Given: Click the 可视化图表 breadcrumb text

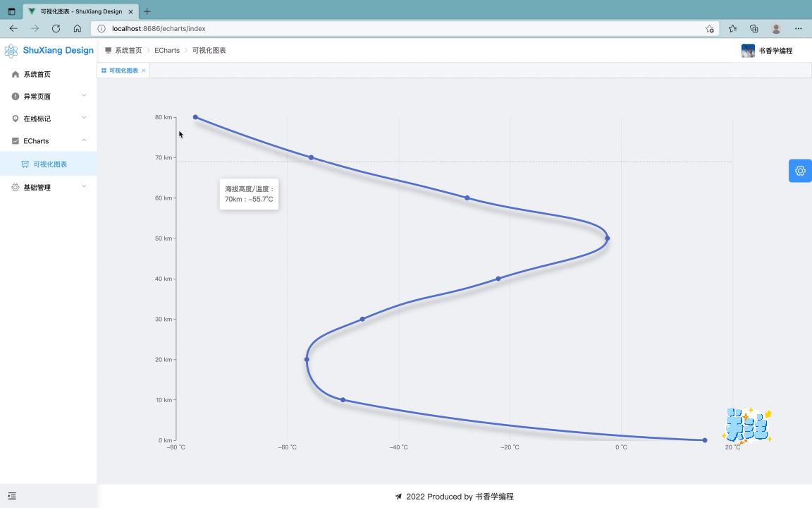Looking at the screenshot, I should (x=209, y=50).
